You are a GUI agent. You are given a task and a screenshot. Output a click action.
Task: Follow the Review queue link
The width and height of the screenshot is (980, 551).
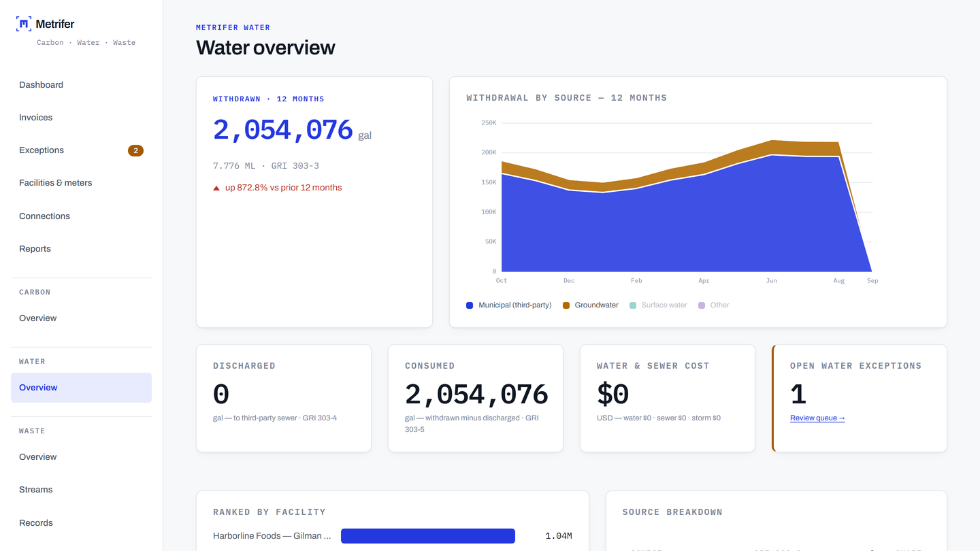[817, 418]
